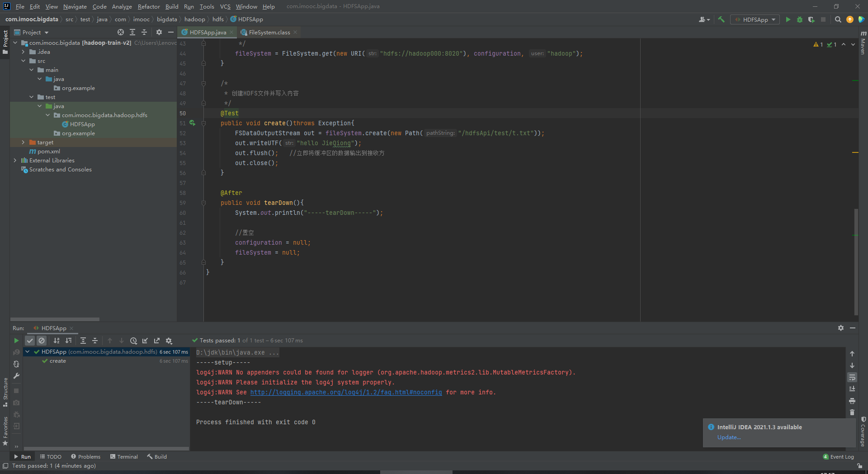This screenshot has height=474, width=868.
Task: Click locate target icon in Project panel
Action: (120, 32)
